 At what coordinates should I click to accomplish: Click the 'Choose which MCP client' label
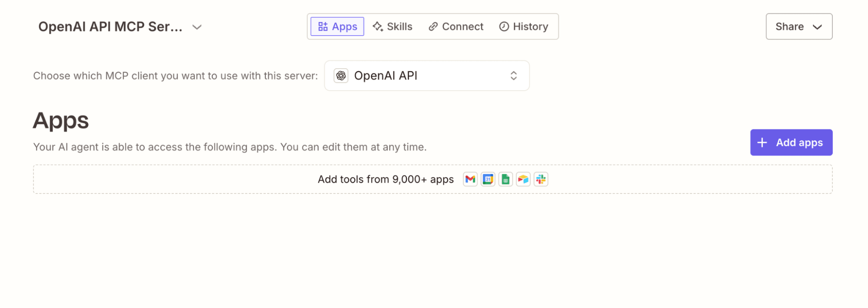(x=175, y=75)
